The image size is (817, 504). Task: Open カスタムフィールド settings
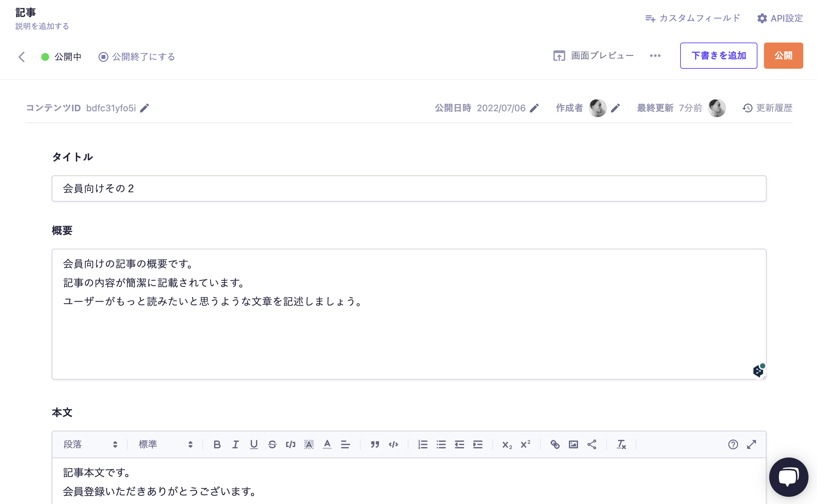tap(693, 18)
